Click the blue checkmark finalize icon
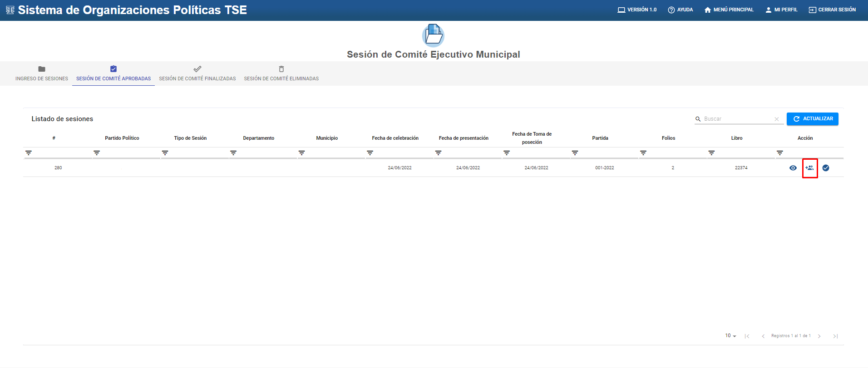This screenshot has height=368, width=868. coord(826,168)
